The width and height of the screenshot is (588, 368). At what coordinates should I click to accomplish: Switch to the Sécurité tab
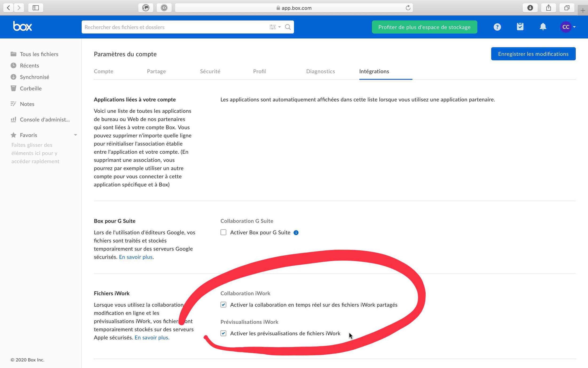click(210, 71)
